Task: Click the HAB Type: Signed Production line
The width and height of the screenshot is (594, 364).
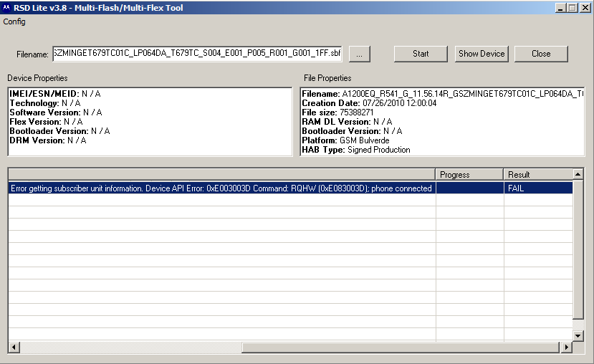Action: [356, 150]
